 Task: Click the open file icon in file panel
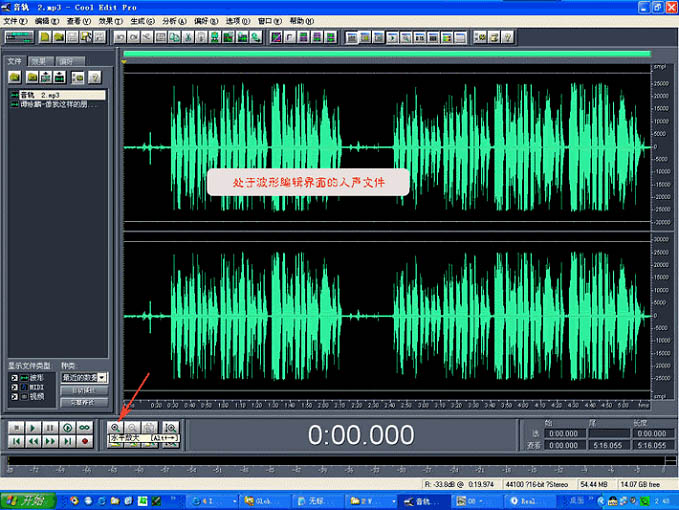[16, 77]
